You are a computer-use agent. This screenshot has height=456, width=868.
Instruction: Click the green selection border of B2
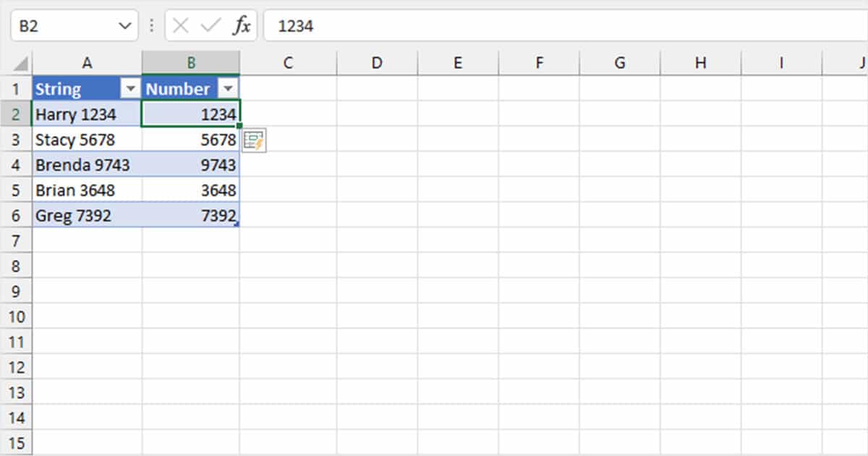tap(191, 102)
